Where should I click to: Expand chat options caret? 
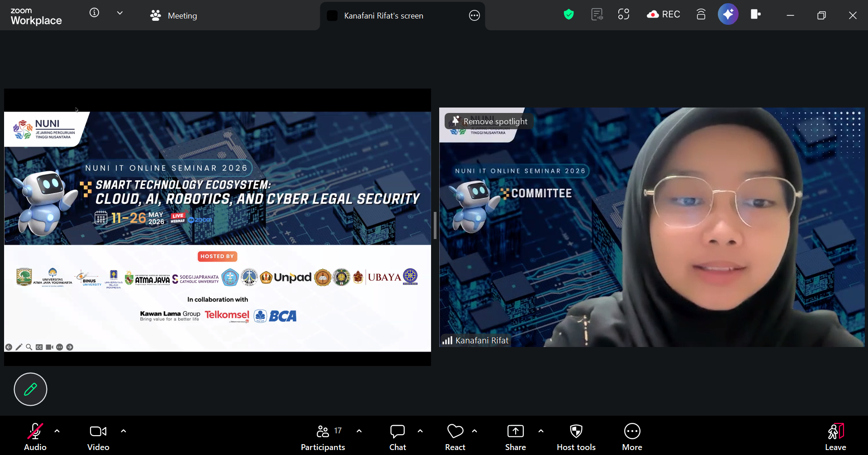click(420, 431)
